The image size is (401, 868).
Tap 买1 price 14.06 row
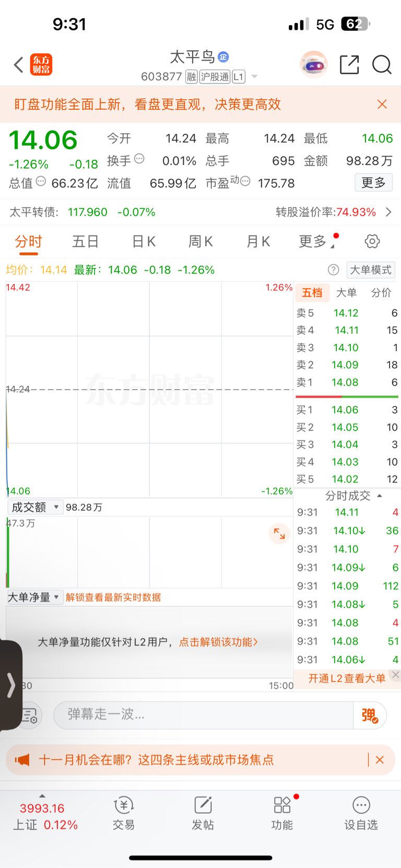click(347, 410)
